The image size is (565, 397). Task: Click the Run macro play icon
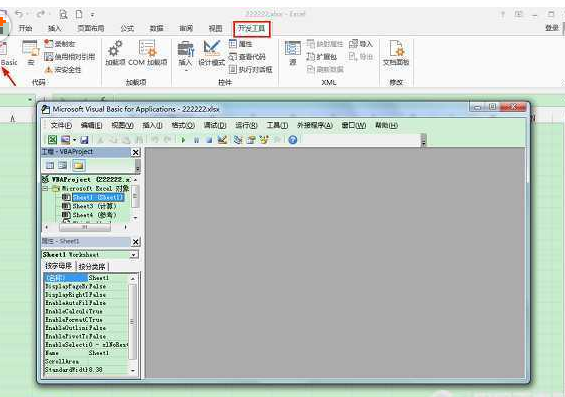[183, 140]
